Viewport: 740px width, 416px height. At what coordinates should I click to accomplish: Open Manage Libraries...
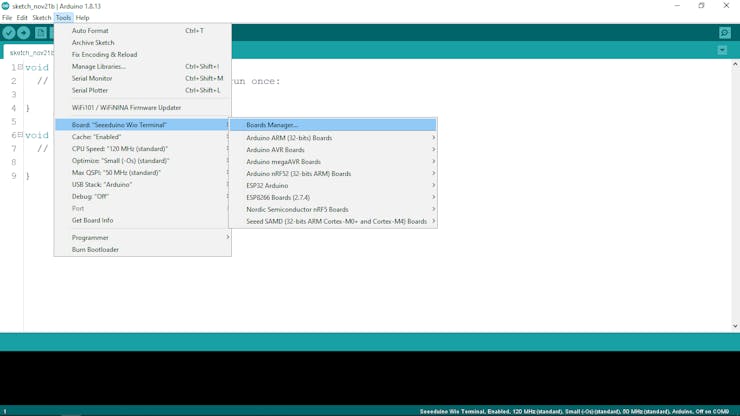pyautogui.click(x=143, y=67)
